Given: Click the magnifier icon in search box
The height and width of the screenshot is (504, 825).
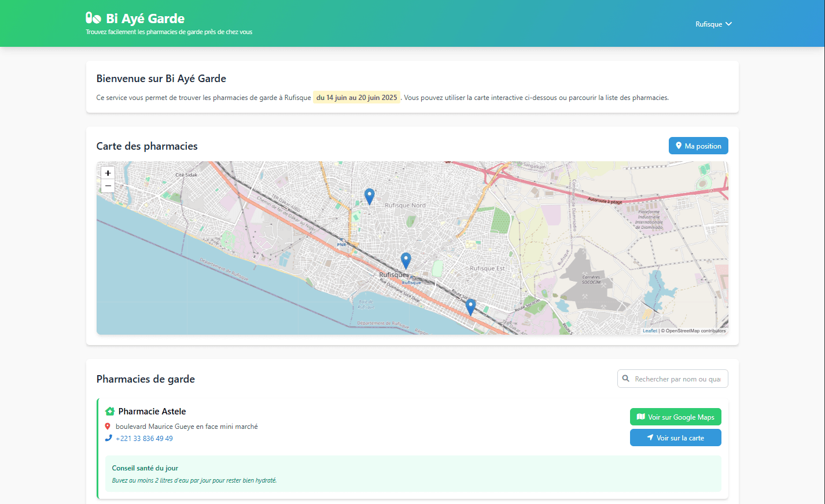Looking at the screenshot, I should pos(626,379).
